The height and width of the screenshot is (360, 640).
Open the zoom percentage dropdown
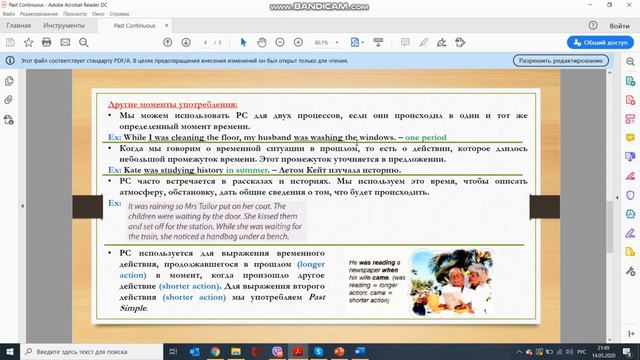337,42
